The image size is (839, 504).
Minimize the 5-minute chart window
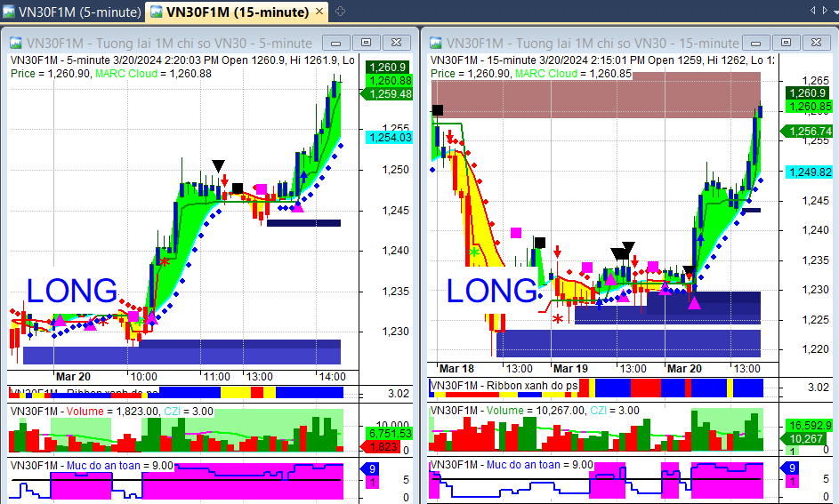pos(336,43)
